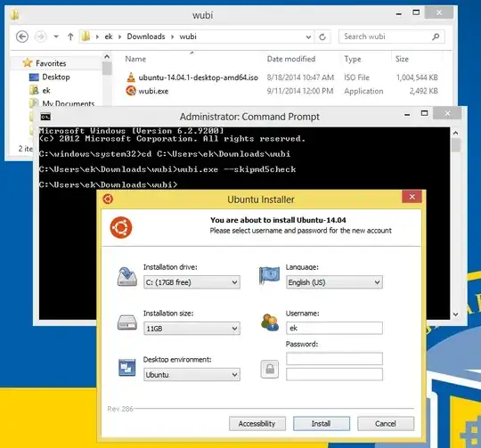Refresh the wubi folder view

coord(322,37)
